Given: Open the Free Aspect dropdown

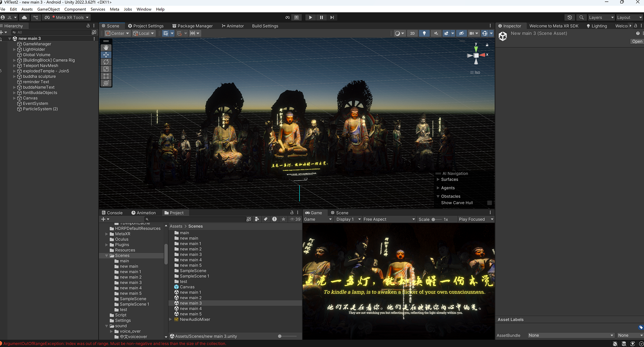Looking at the screenshot, I should 389,219.
